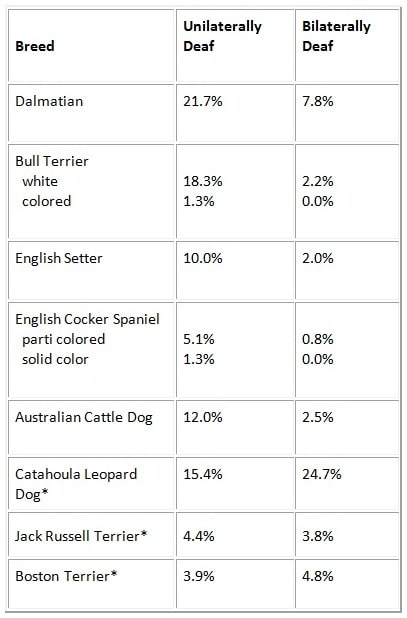Select the Bull Terrier breed label
407x618 pixels.
(52, 161)
